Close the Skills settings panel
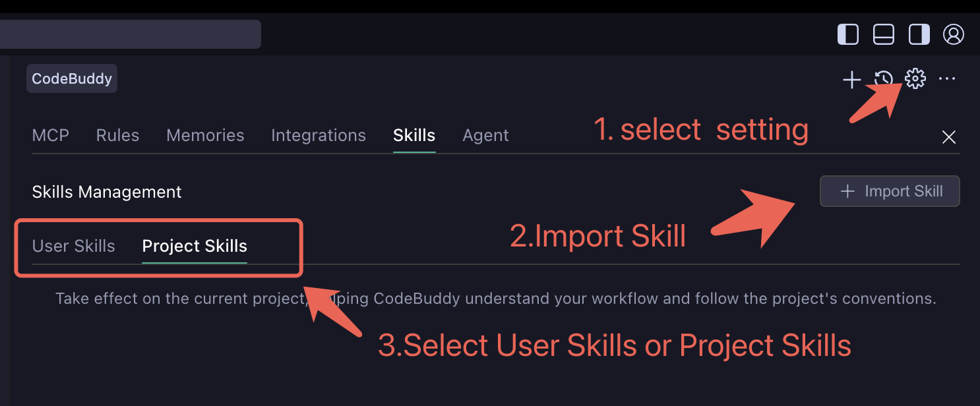The image size is (980, 406). pos(948,137)
